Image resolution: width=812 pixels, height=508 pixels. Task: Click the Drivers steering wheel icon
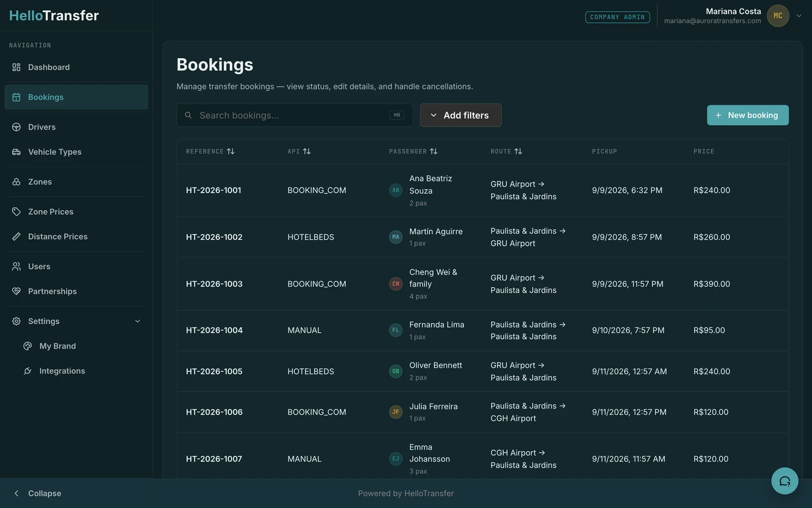(x=16, y=127)
